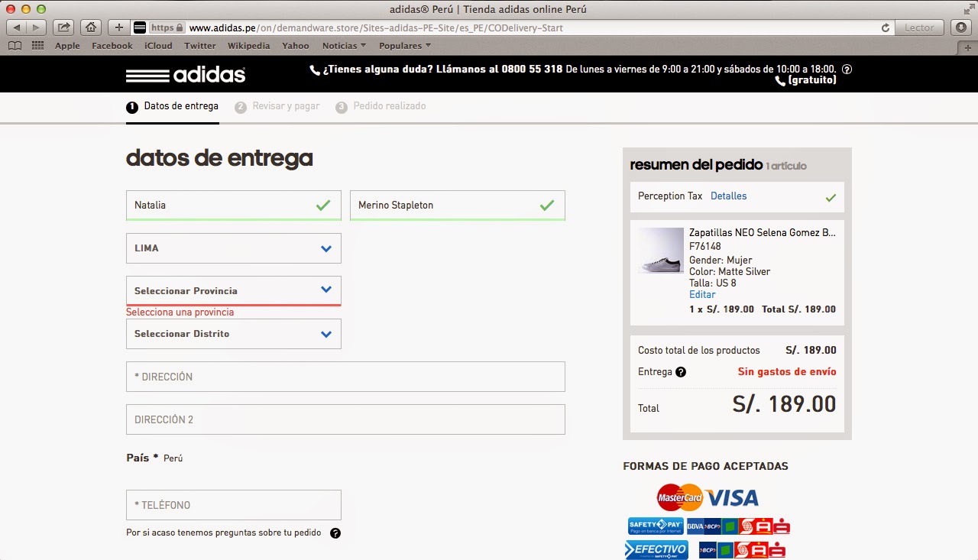Viewport: 978px width, 560px height.
Task: Click the MasterCard payment logo
Action: (x=679, y=497)
